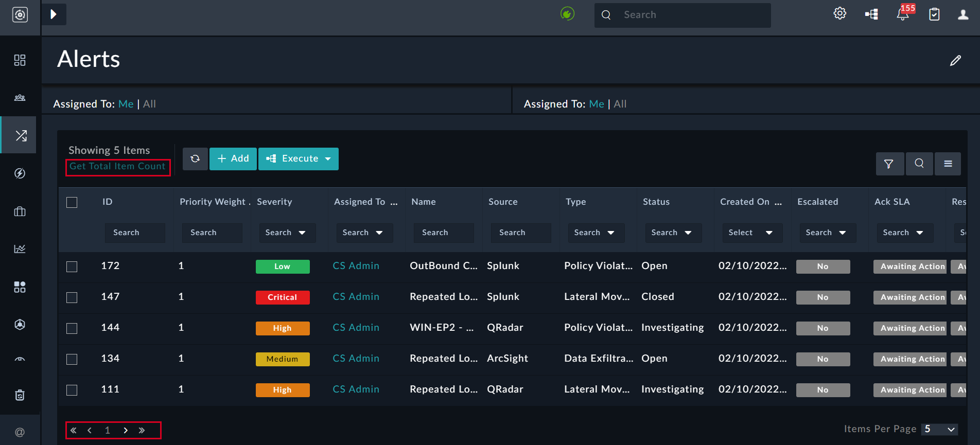Screen dimensions: 980x445
Task: Select the checkbox for alert 144
Action: coord(72,328)
